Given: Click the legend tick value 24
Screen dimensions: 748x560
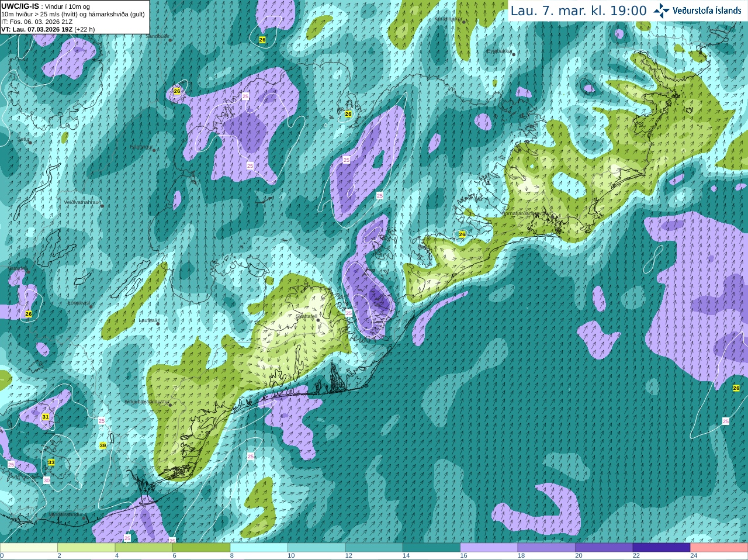Looking at the screenshot, I should (x=694, y=556).
